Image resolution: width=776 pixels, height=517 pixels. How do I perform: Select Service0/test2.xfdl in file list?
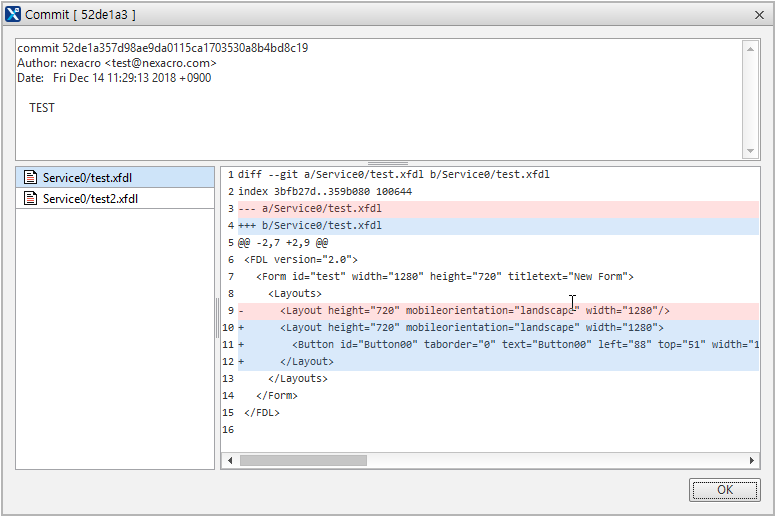90,199
